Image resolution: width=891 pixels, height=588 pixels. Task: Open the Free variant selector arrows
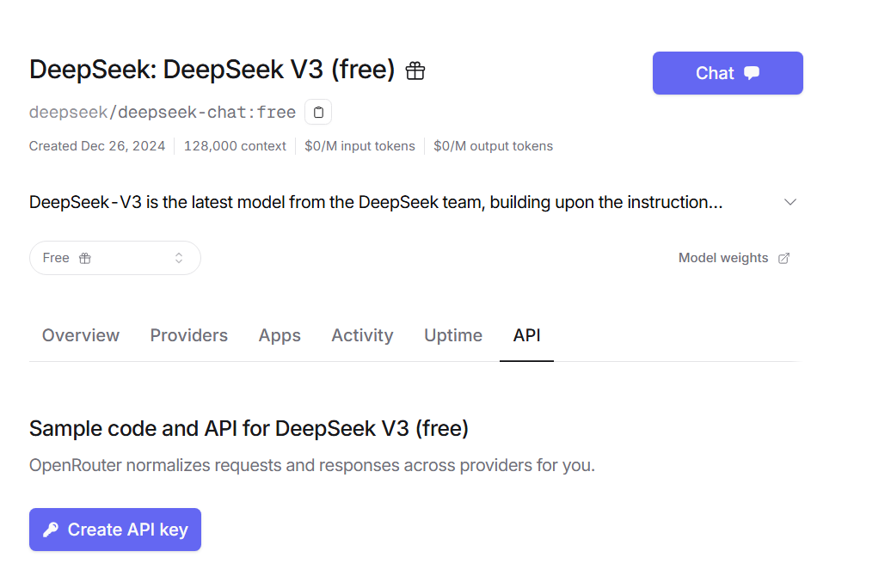(179, 258)
